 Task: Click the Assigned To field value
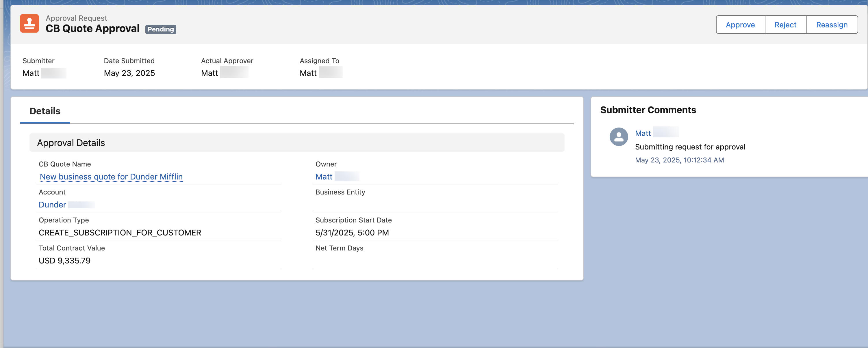[x=308, y=73]
